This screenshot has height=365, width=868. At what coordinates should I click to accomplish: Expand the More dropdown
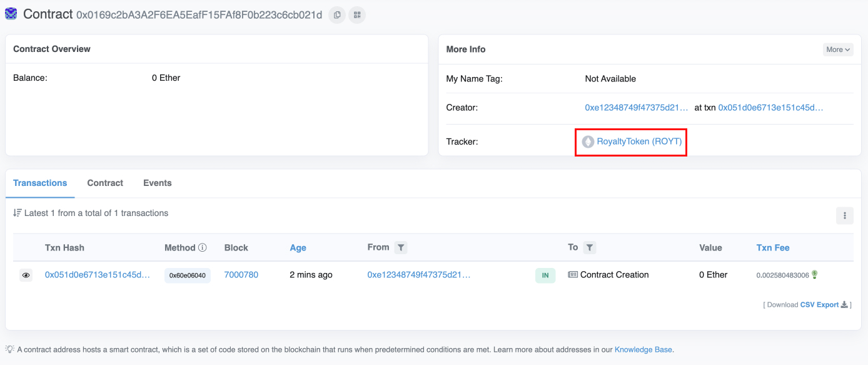[x=837, y=49]
